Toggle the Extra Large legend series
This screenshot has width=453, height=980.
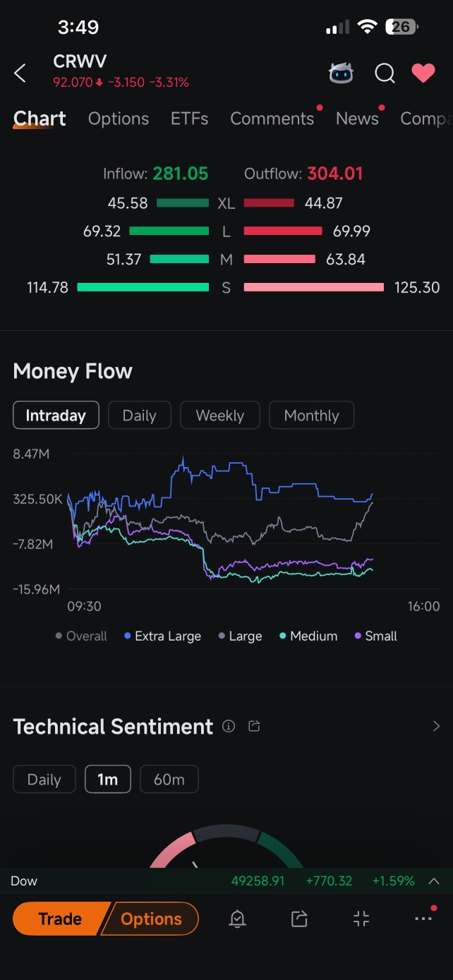pos(162,636)
